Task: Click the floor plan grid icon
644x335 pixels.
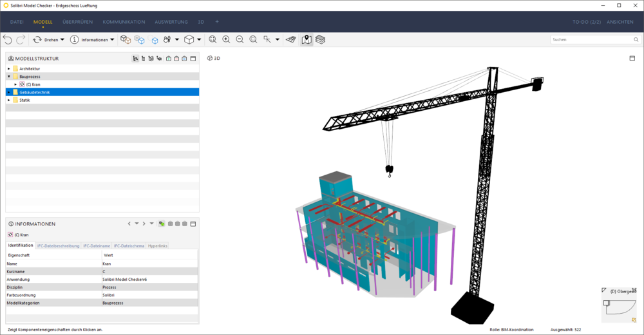Action: point(291,40)
